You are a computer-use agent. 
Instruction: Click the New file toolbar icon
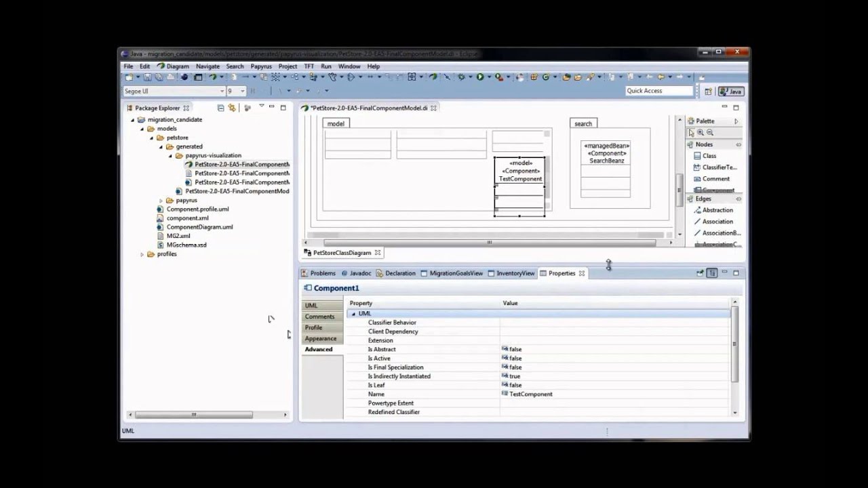click(x=129, y=77)
